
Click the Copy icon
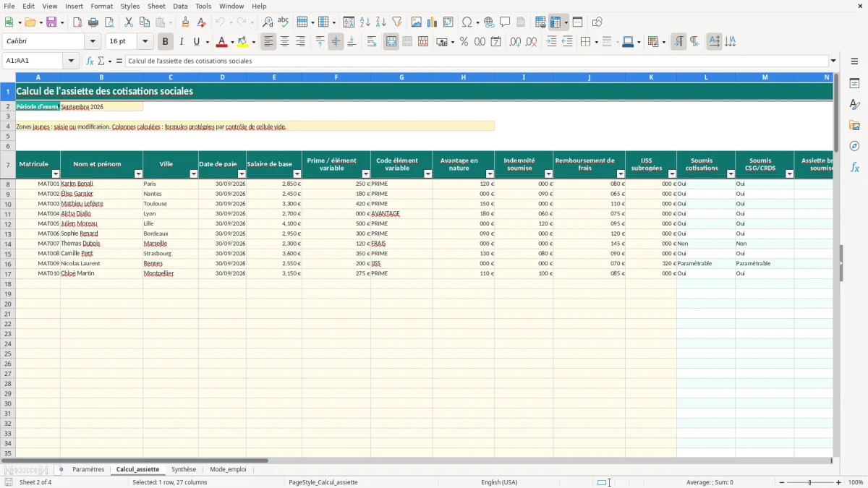145,22
